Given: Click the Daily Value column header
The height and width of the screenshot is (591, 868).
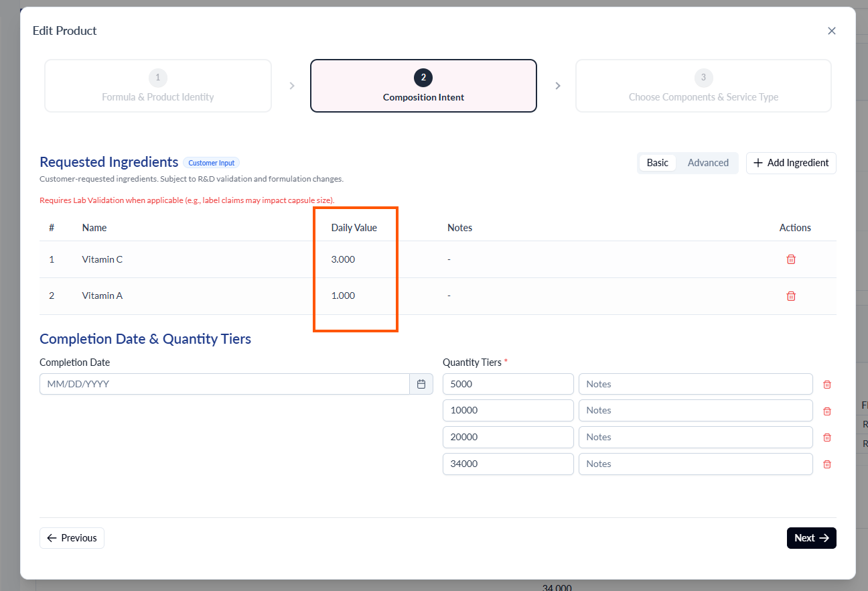Looking at the screenshot, I should 354,228.
